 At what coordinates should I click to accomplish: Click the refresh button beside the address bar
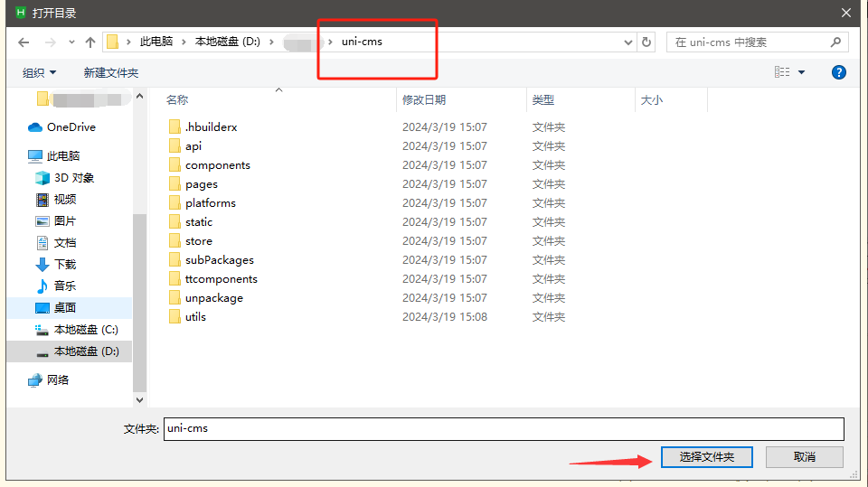[646, 42]
